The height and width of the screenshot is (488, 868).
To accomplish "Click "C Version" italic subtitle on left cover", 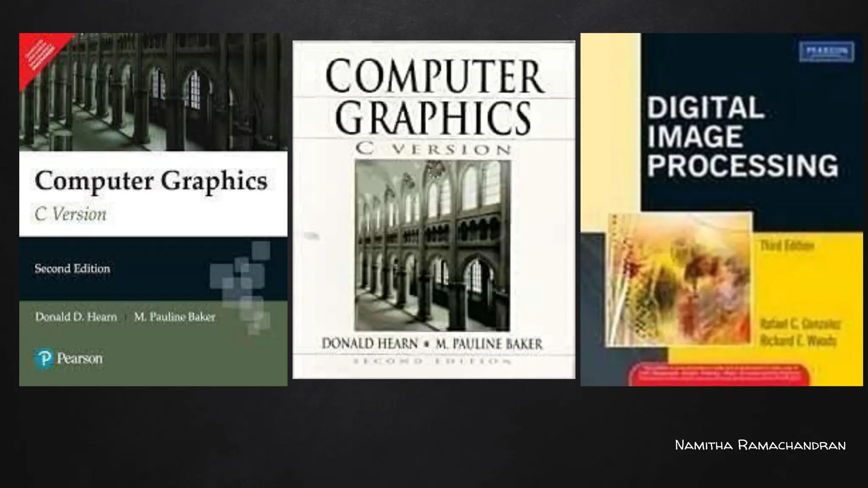I will click(71, 214).
